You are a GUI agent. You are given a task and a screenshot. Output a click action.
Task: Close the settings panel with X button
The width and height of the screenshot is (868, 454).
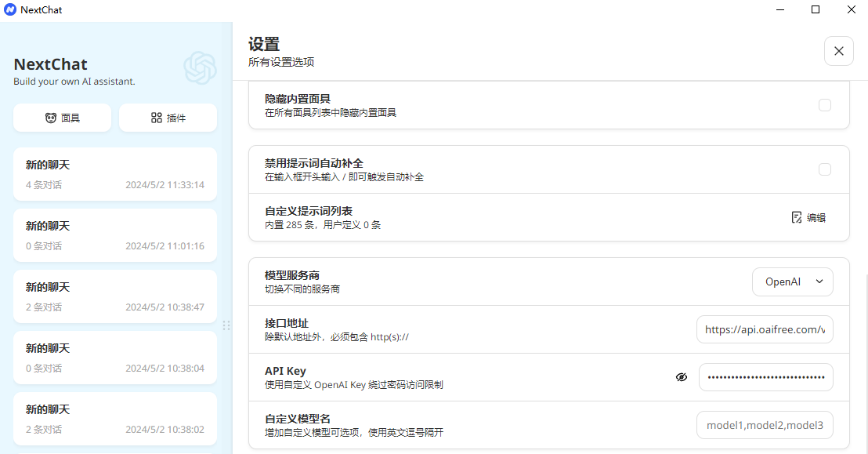839,51
